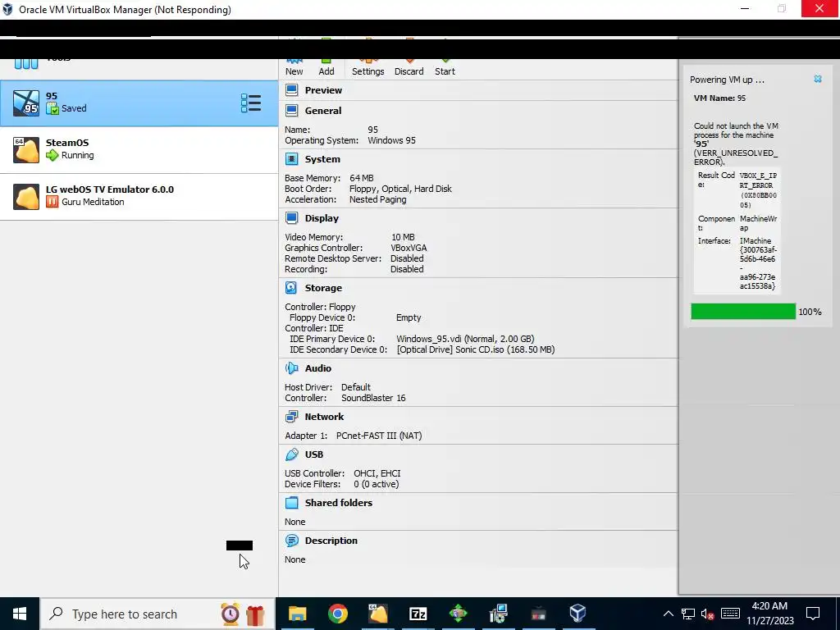Viewport: 840px width, 630px height.
Task: Click the General section monitor icon
Action: (x=291, y=111)
